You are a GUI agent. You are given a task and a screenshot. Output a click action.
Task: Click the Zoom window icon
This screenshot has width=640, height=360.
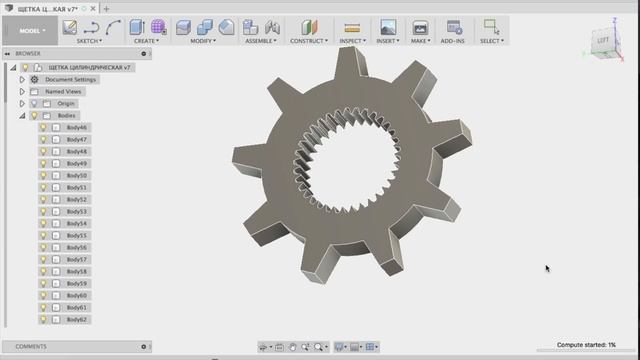click(x=305, y=347)
